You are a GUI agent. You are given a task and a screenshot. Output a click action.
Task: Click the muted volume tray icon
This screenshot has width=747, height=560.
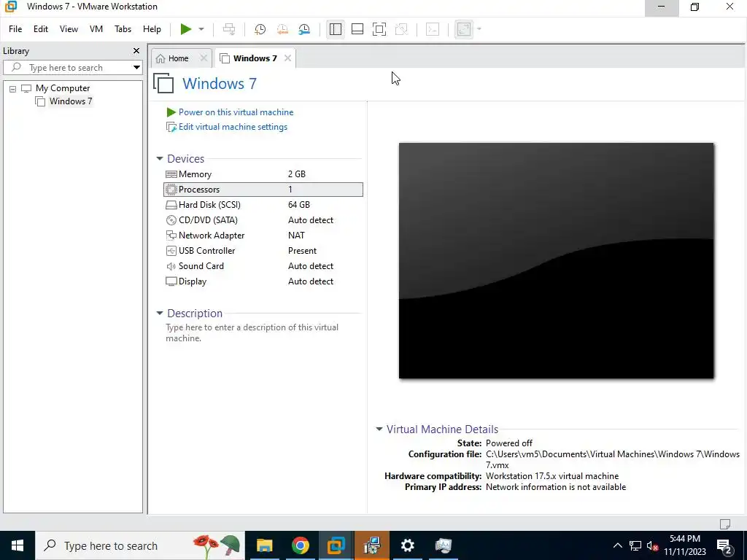pos(653,545)
